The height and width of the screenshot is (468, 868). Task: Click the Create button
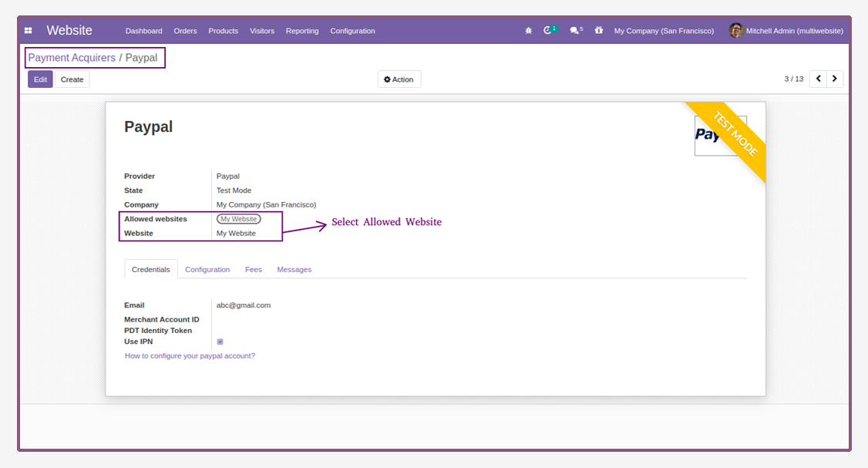72,79
